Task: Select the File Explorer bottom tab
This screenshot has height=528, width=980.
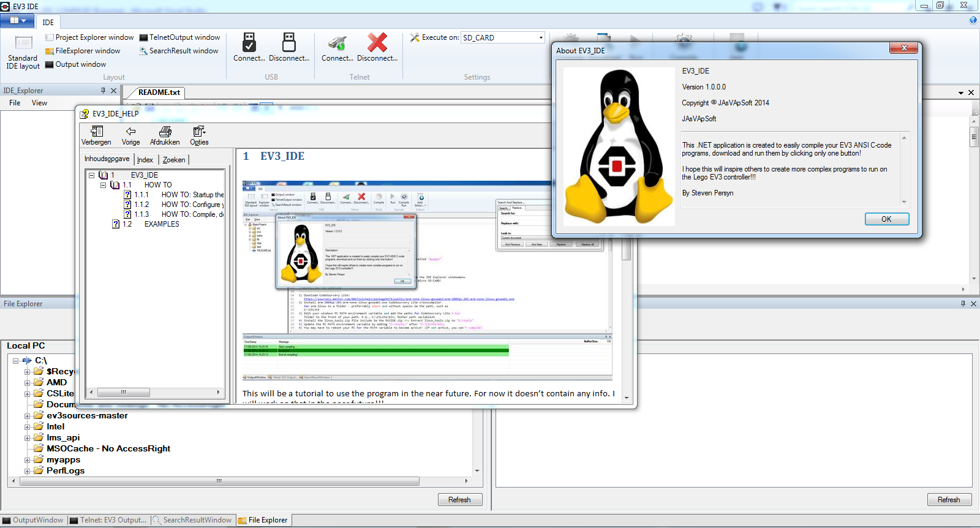Action: coord(263,520)
